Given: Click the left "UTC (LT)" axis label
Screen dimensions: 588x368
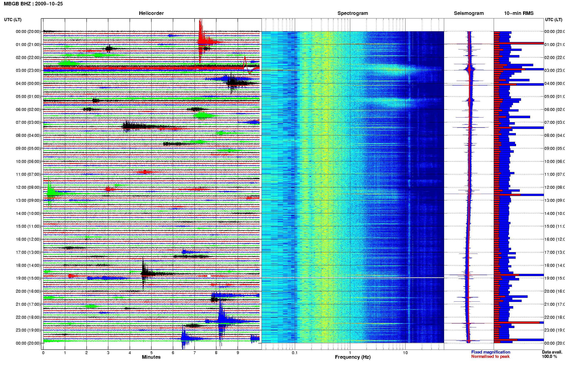Looking at the screenshot, I should point(13,19).
